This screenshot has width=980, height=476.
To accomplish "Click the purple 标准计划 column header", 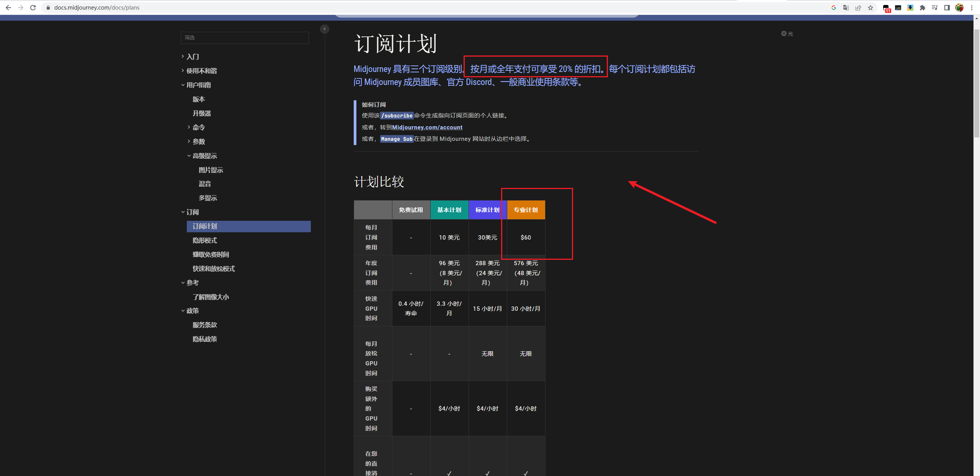I will [x=488, y=210].
